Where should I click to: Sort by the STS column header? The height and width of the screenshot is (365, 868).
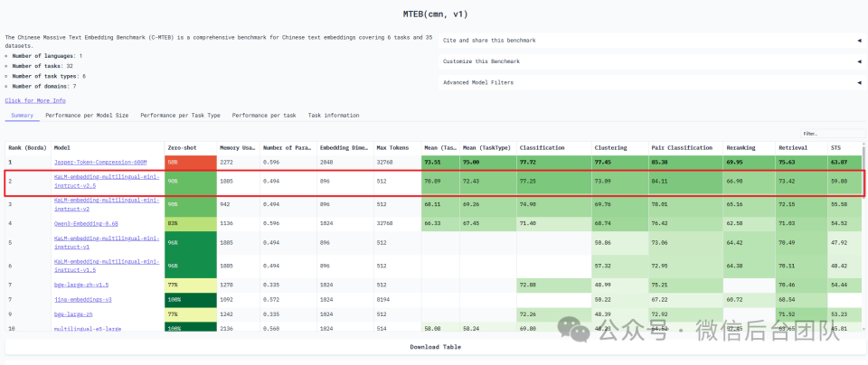pyautogui.click(x=844, y=148)
